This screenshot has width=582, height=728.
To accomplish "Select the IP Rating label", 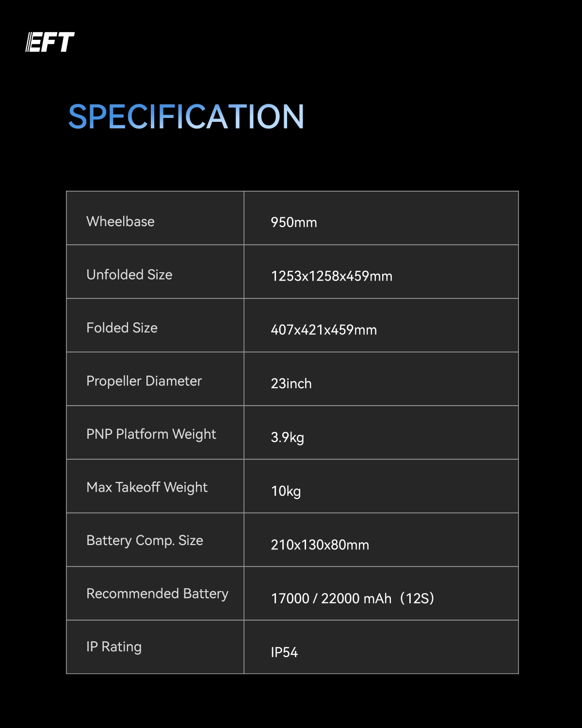I will [114, 647].
